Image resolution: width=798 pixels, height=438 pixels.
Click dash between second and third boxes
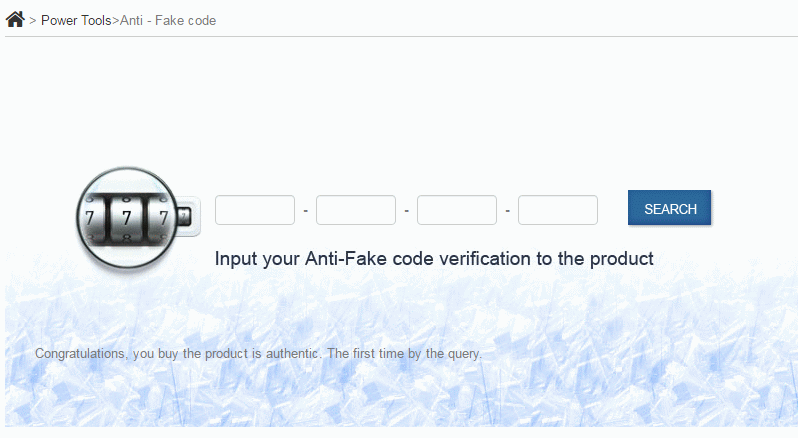(x=407, y=210)
